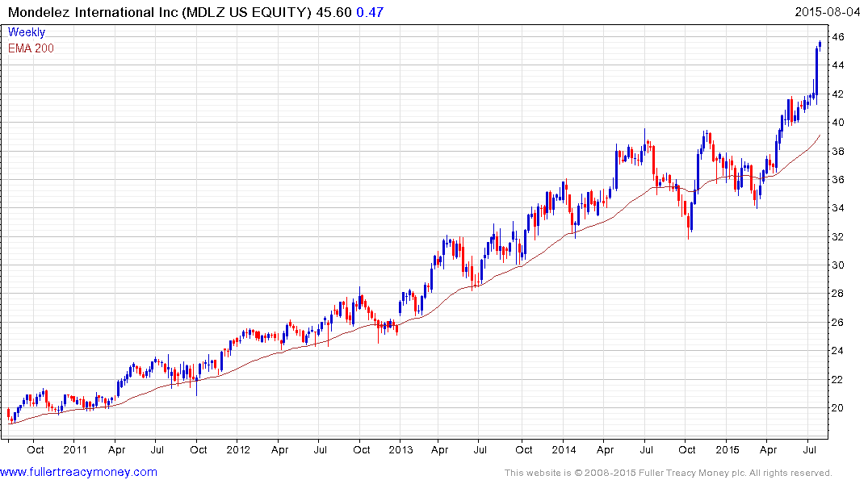The height and width of the screenshot is (484, 868).
Task: Click the price change value 0.47
Action: coord(370,12)
